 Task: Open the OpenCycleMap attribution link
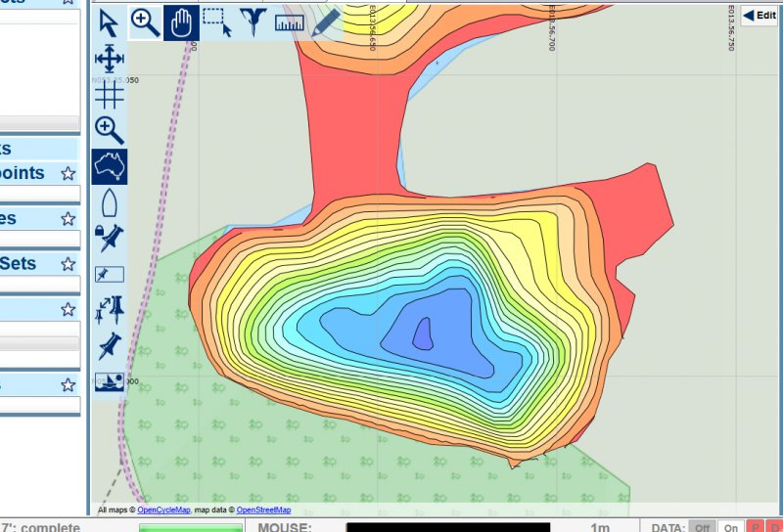click(x=163, y=510)
